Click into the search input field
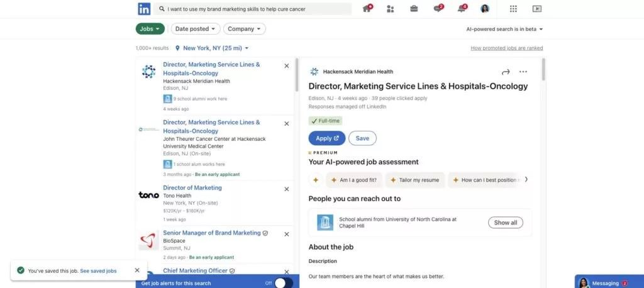The height and width of the screenshot is (288, 644). (x=253, y=9)
